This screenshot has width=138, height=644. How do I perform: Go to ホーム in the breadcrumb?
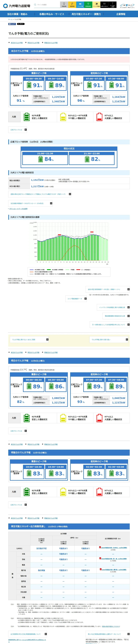click(10, 19)
